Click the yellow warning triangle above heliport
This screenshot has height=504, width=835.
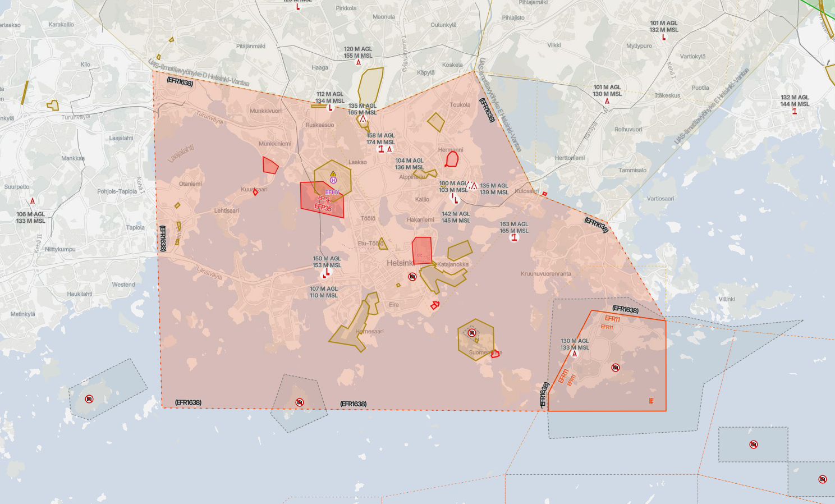pyautogui.click(x=333, y=173)
